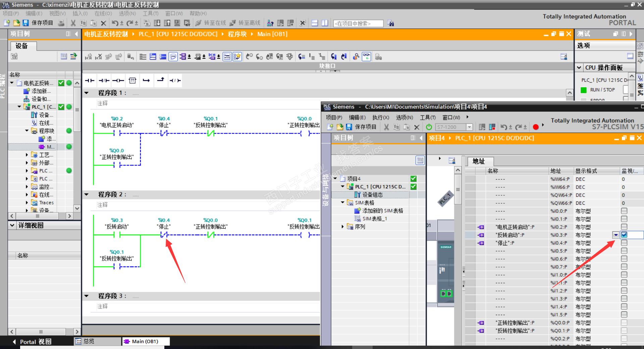Tick the monitor checkbox for %I0.1:P
Viewport: 644px width, 349px height.
click(x=624, y=219)
